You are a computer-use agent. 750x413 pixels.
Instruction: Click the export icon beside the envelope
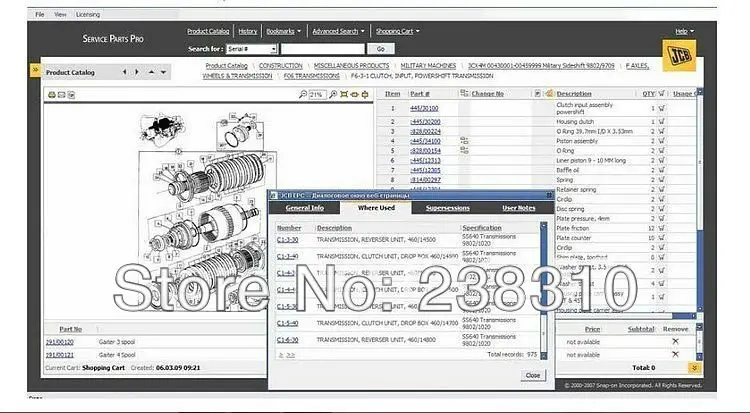tap(71, 95)
